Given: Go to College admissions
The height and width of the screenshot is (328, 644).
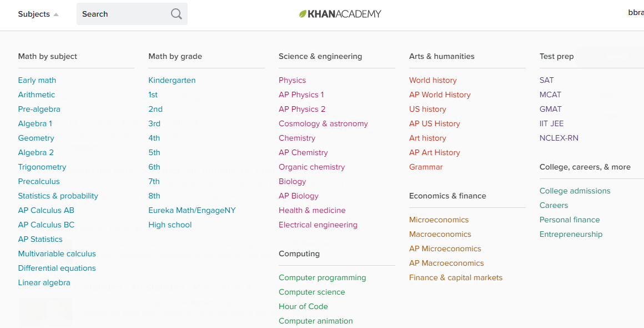Looking at the screenshot, I should pyautogui.click(x=575, y=191).
